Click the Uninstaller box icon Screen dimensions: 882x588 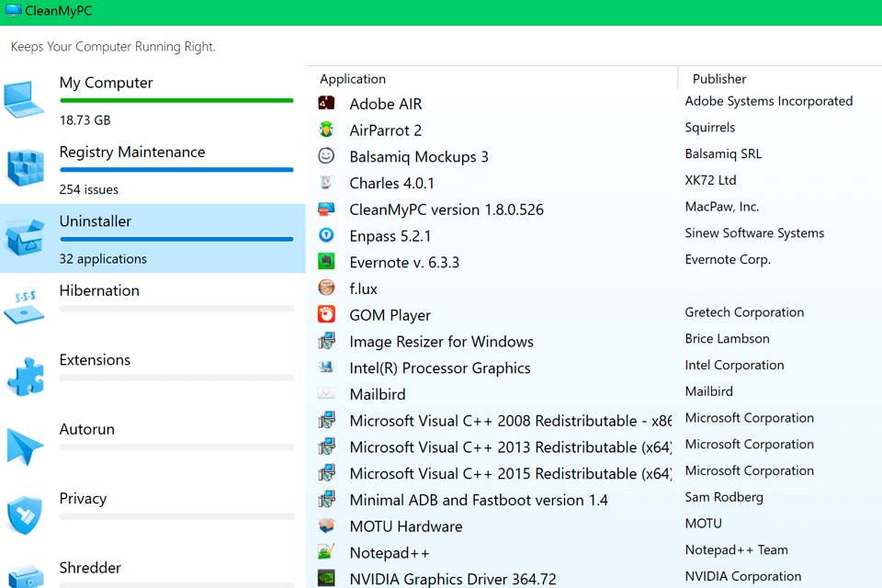pyautogui.click(x=24, y=237)
